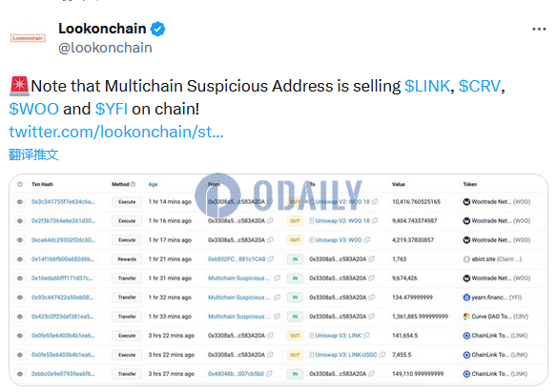Click the Method column help icon
Screen dimensions: 557x392
134,184
